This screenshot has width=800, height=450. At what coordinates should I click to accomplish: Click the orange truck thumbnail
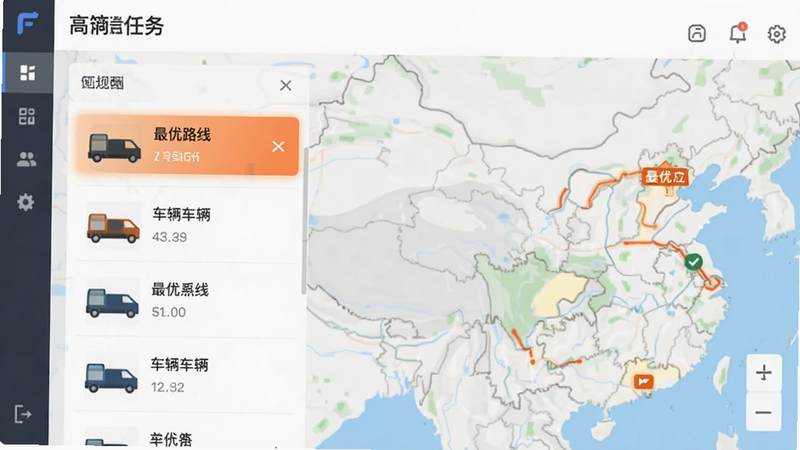click(113, 228)
